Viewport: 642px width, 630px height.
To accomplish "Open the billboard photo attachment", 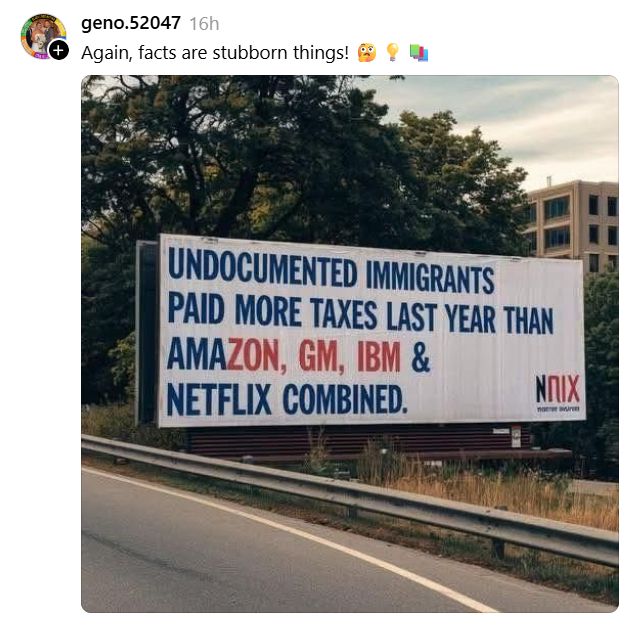I will point(350,343).
